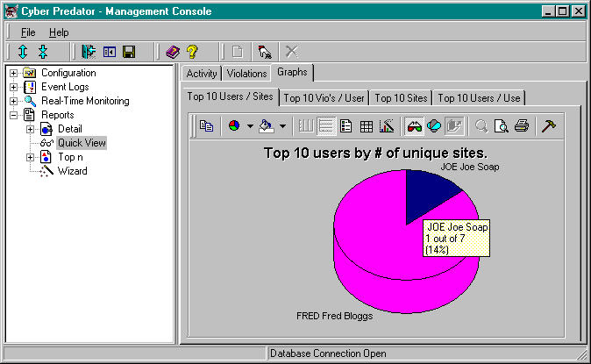Click the expand all arrows icon
The width and height of the screenshot is (591, 364).
pos(23,53)
